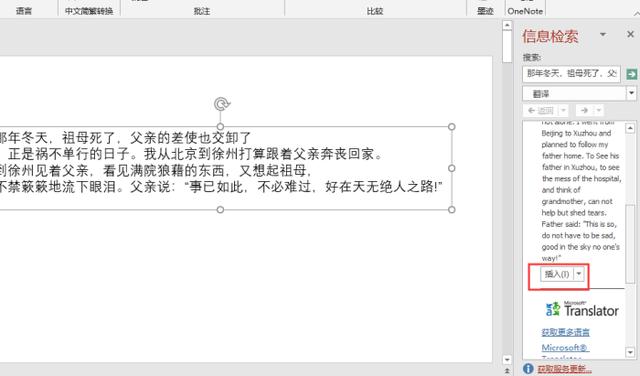
Task: Open the Microsoft® Translator link
Action: point(565,348)
